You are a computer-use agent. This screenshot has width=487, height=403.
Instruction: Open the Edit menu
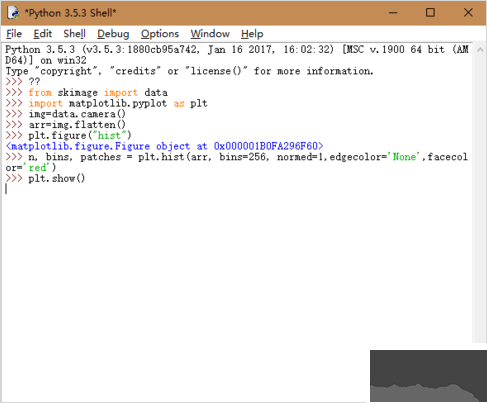(x=43, y=34)
